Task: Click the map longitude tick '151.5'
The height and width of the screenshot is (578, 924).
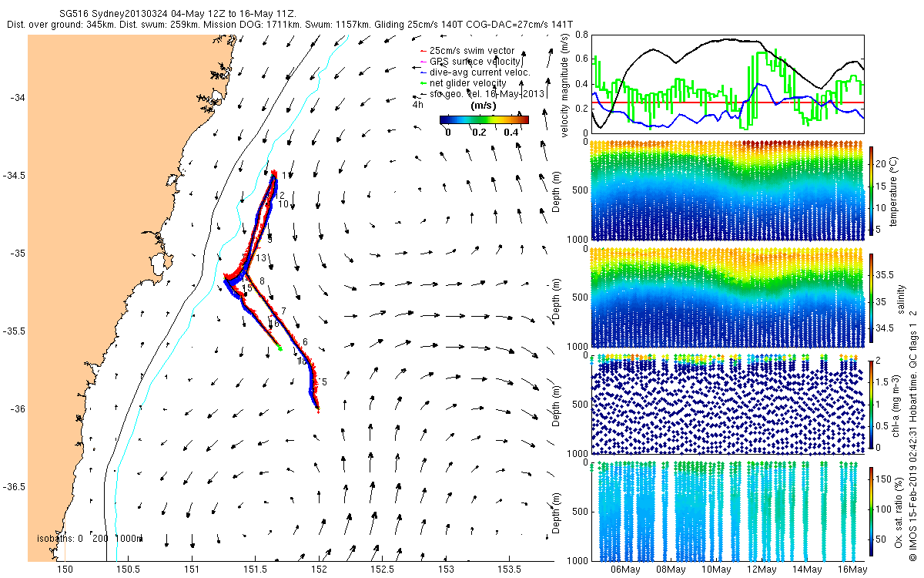Action: [x=256, y=570]
